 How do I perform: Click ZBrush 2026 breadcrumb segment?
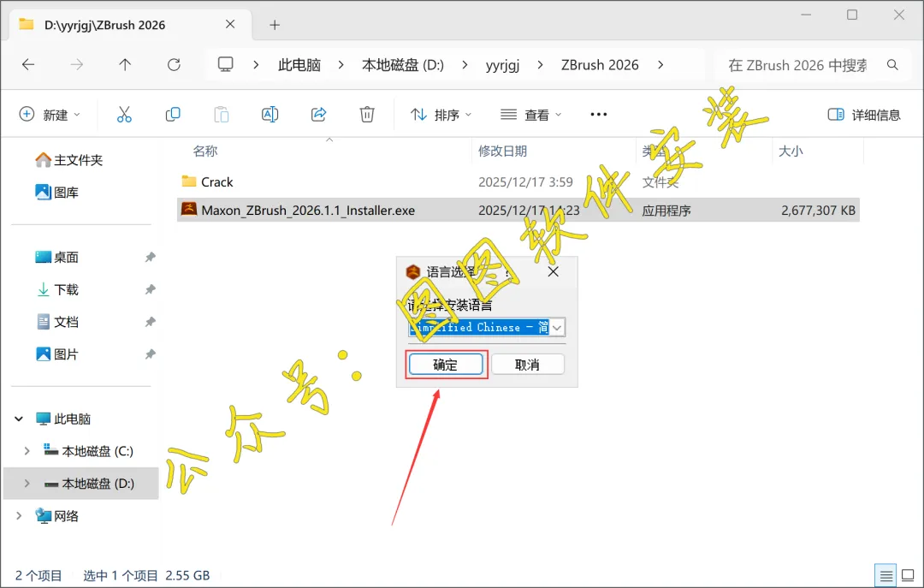(600, 65)
